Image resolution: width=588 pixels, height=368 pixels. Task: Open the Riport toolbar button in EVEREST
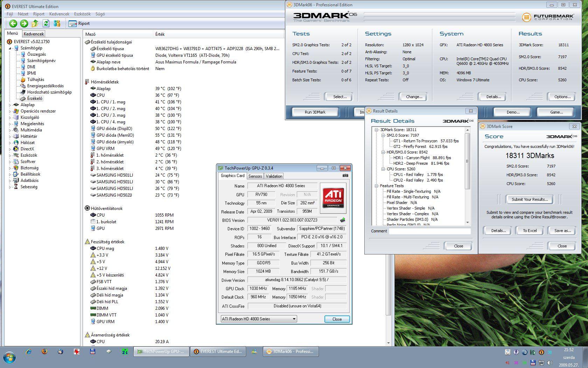(x=79, y=23)
